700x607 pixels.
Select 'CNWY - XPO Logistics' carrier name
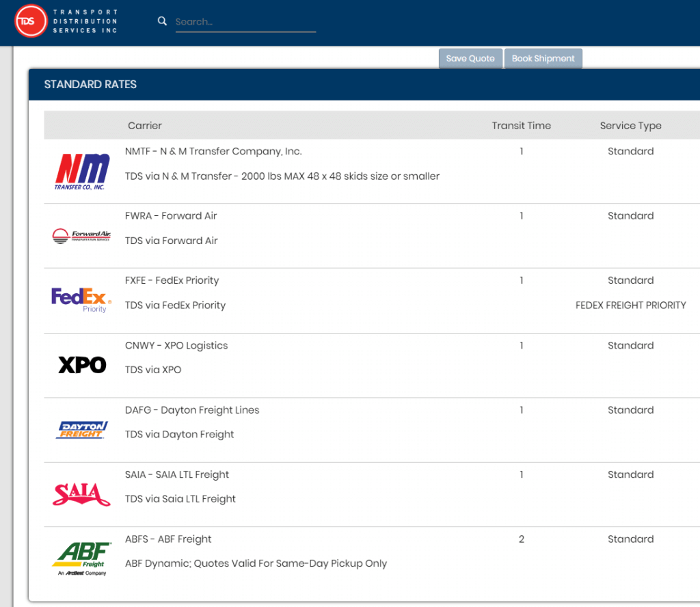tap(176, 345)
